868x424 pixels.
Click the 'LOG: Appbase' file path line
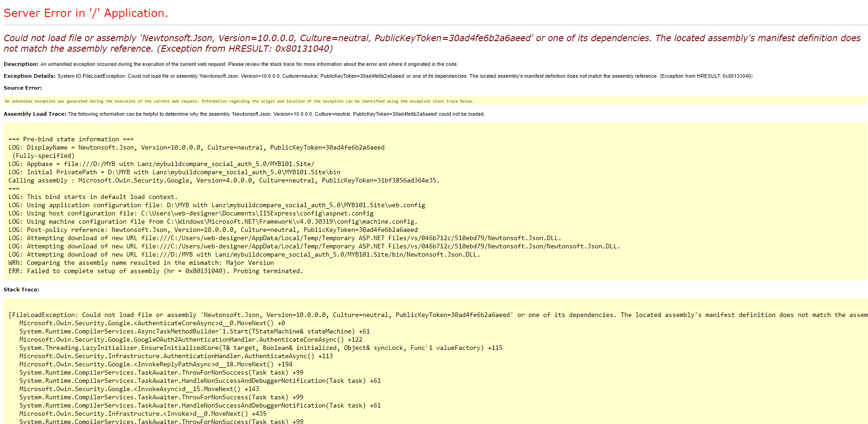[161, 164]
